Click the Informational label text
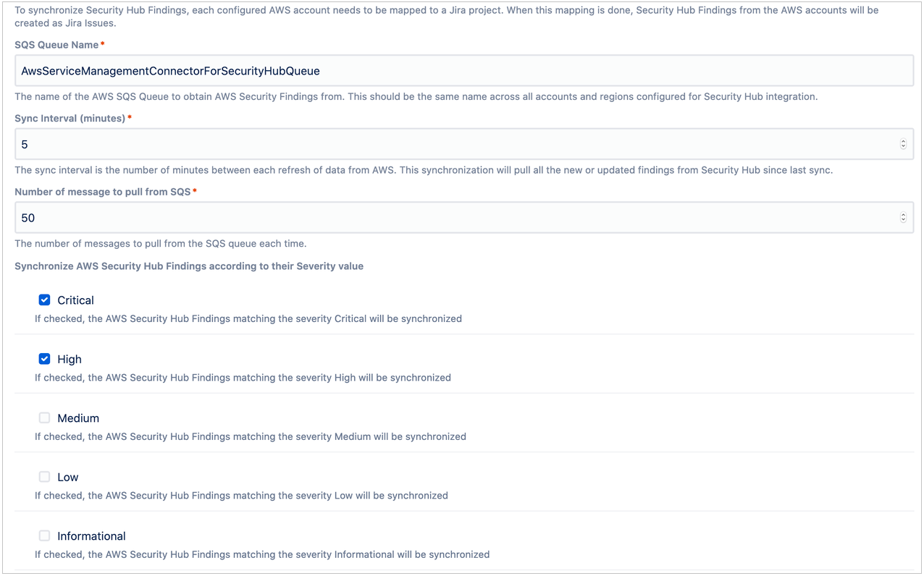 (x=91, y=535)
